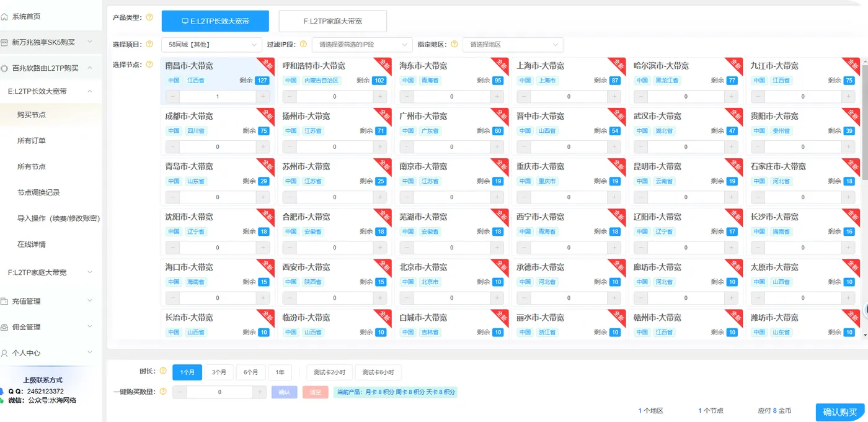Click help icon next to 选择节点

coord(149,65)
